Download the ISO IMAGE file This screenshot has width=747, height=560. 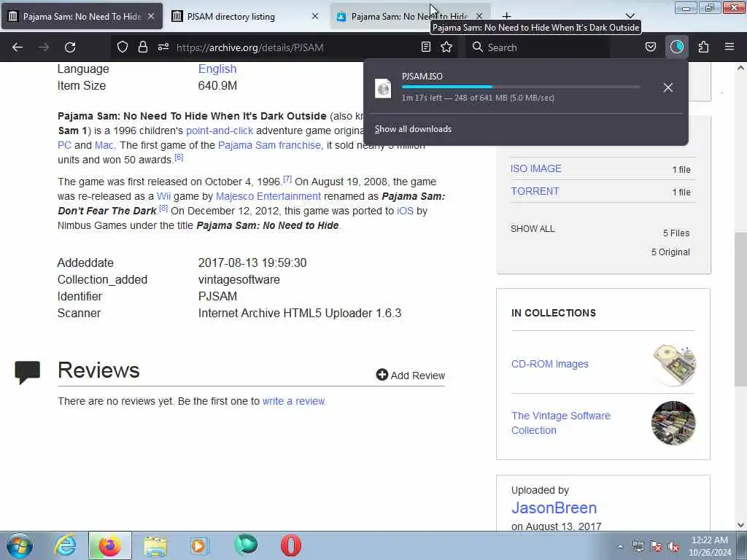tap(536, 168)
